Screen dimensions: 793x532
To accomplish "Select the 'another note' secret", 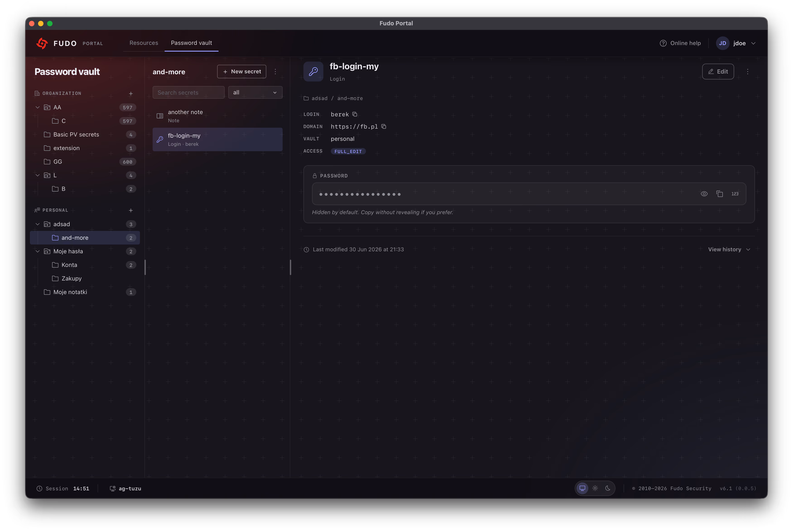I will (218, 116).
